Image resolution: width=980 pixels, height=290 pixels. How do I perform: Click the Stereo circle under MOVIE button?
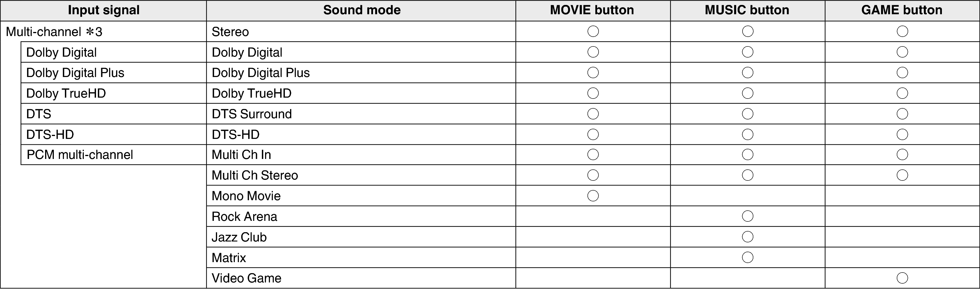[593, 31]
